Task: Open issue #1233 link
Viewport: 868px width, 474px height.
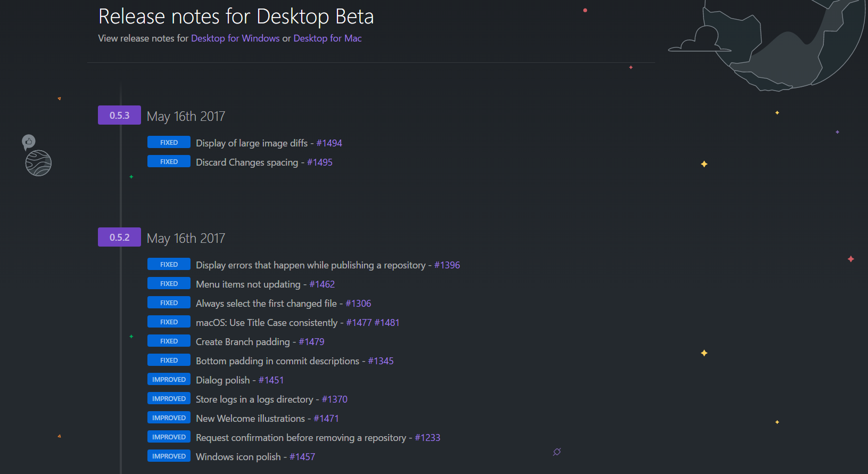Action: [427, 438]
